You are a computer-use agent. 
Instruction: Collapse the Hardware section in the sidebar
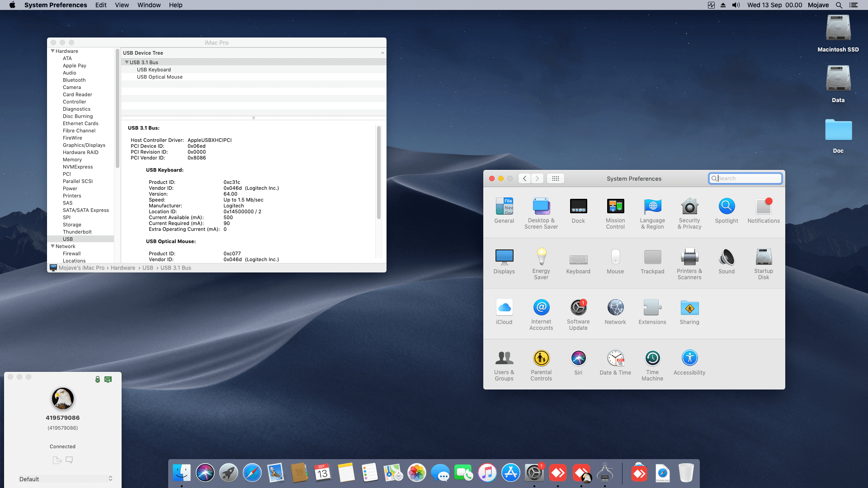(53, 51)
